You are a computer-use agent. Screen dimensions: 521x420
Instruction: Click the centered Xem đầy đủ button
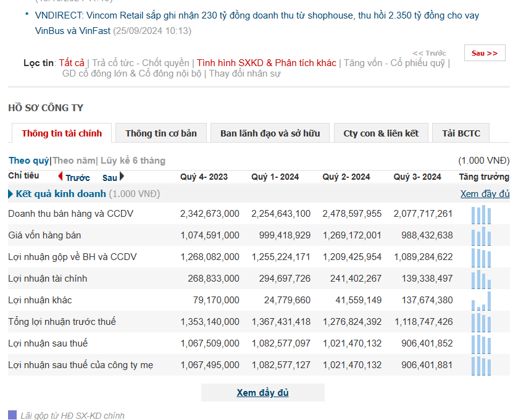point(262,393)
